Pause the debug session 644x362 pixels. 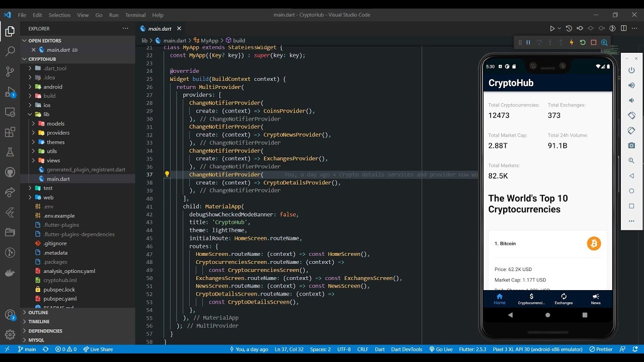528,43
